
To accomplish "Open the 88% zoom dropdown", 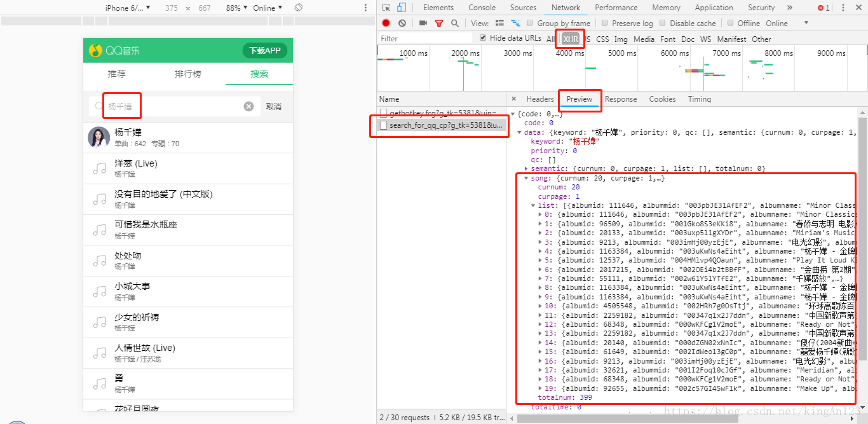I will (236, 8).
